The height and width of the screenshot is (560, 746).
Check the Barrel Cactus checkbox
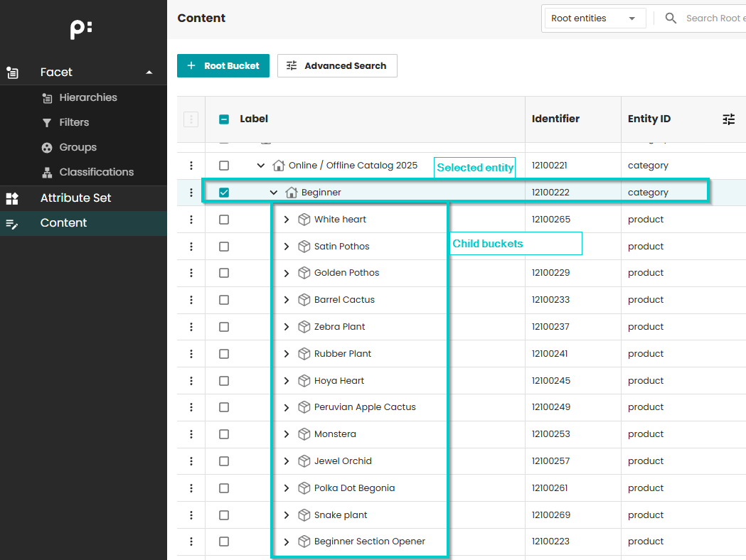click(224, 300)
